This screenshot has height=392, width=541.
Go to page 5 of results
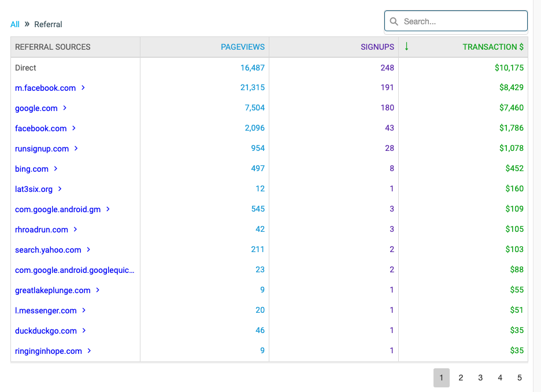click(x=519, y=378)
